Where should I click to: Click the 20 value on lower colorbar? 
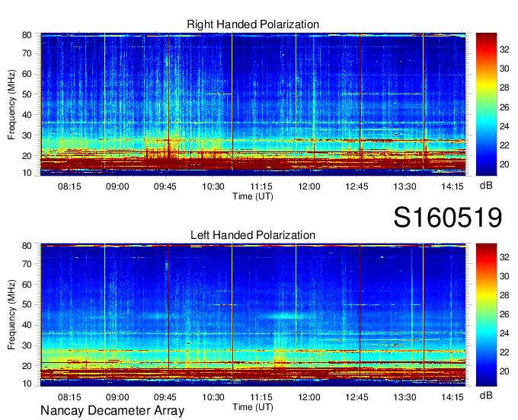(x=504, y=371)
